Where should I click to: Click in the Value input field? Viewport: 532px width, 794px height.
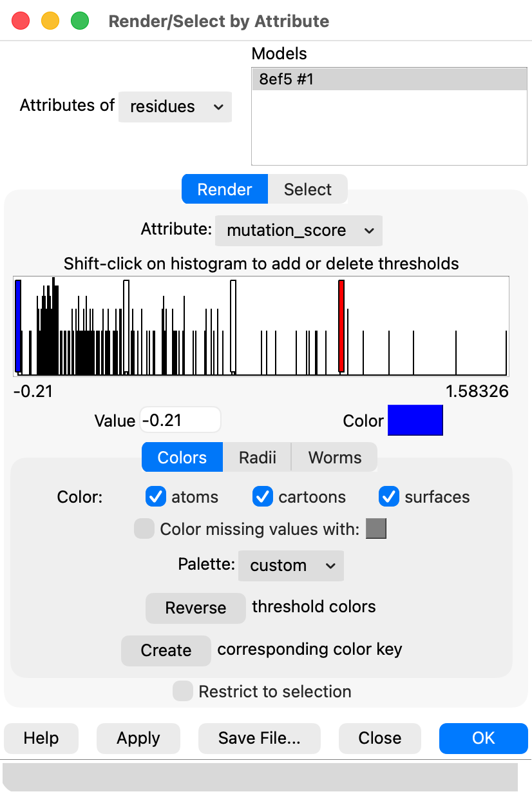pyautogui.click(x=180, y=420)
